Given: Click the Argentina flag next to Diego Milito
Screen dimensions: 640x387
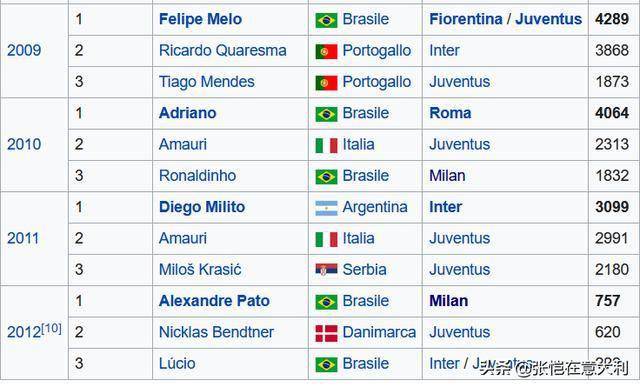Looking at the screenshot, I should tap(326, 208).
